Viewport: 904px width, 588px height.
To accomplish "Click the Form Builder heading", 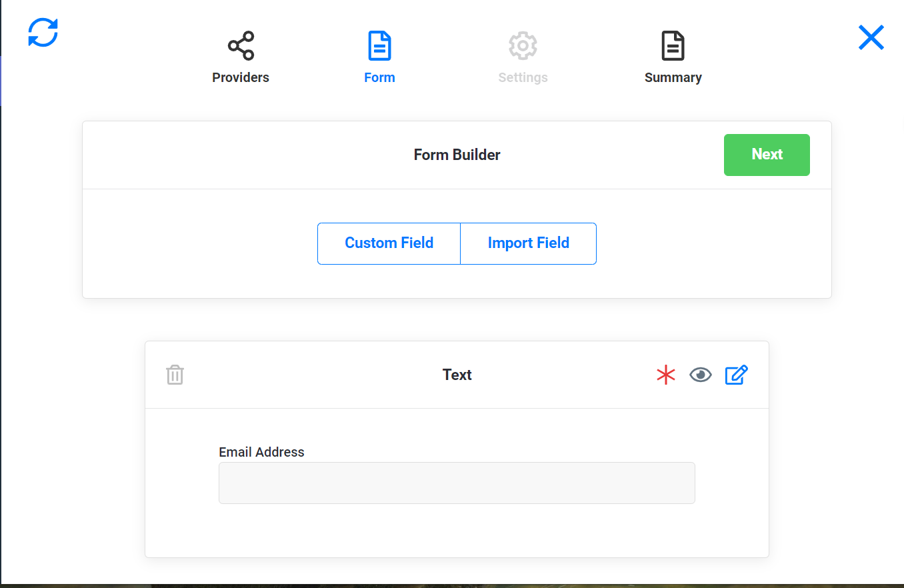I will [x=457, y=154].
